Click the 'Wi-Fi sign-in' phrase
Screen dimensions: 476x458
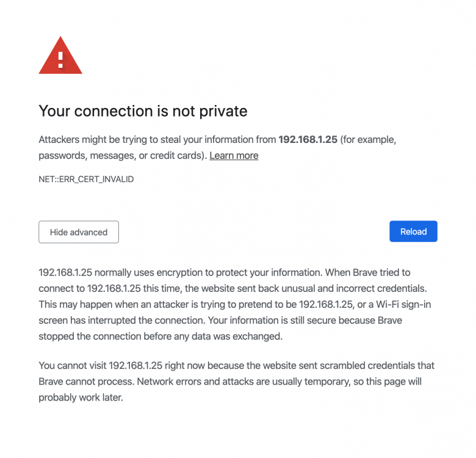[x=403, y=304]
